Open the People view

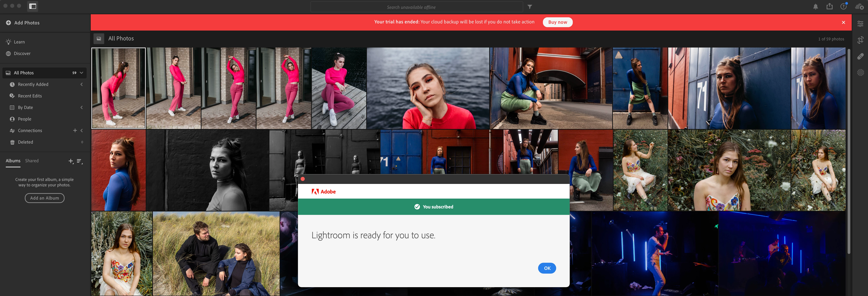(x=24, y=119)
